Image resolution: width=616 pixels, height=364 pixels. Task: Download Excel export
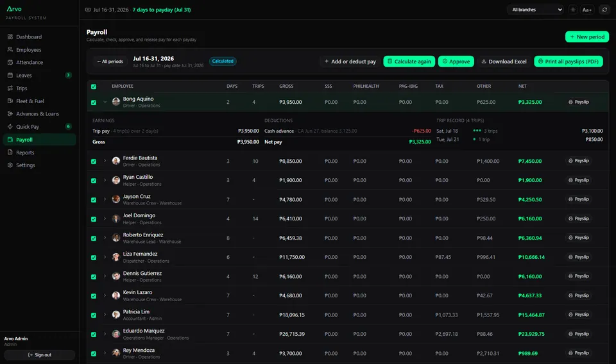point(504,62)
